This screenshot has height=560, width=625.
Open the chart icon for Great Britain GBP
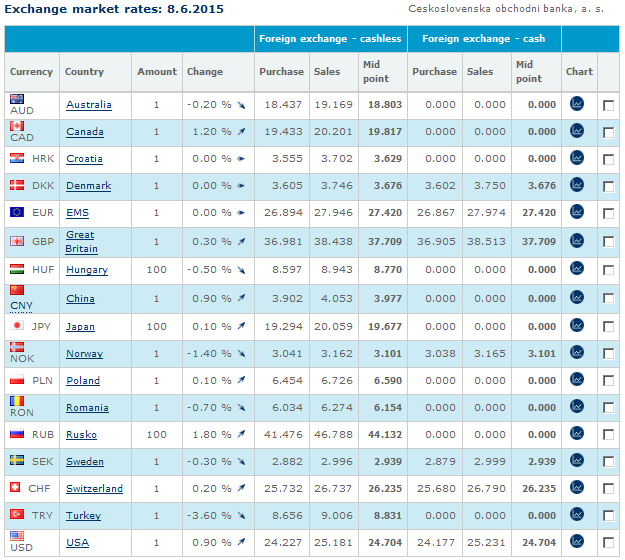point(577,241)
